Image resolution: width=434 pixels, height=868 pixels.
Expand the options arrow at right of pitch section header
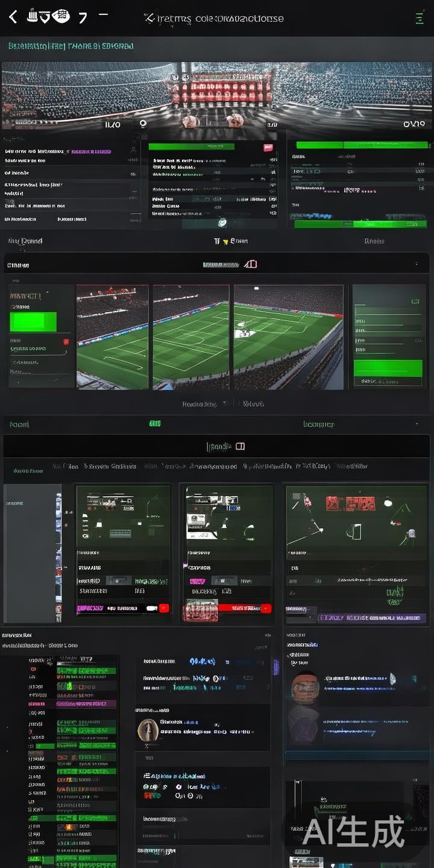pyautogui.click(x=417, y=264)
